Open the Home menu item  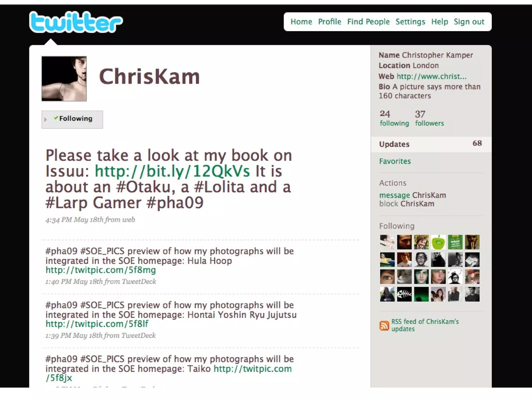pyautogui.click(x=301, y=22)
